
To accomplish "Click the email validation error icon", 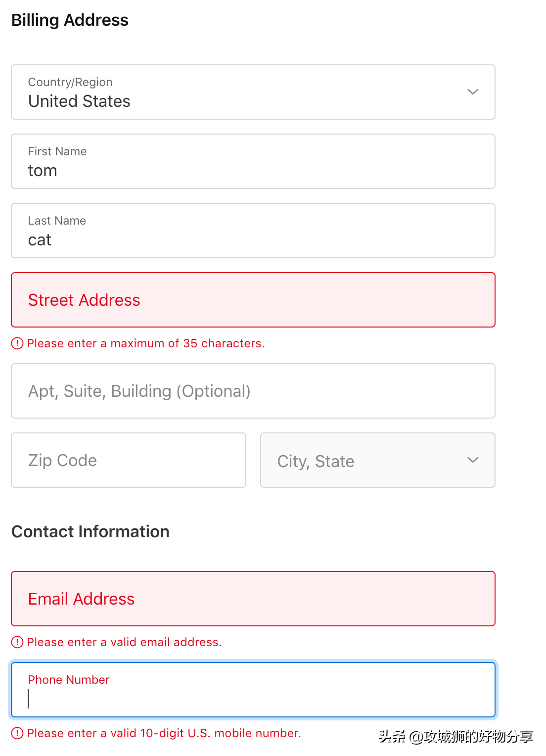I will pos(18,642).
